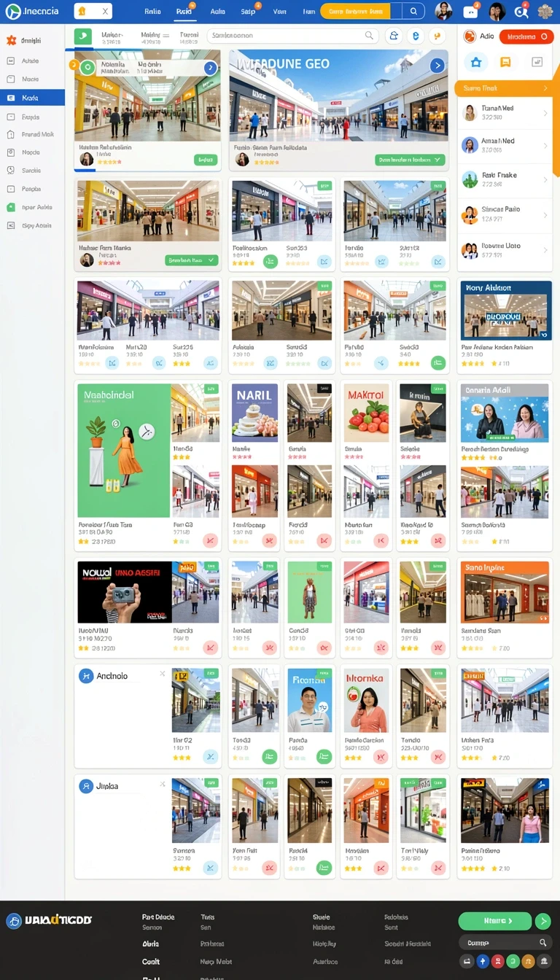Click the blue 'e' round icon in the toolbar
This screenshot has width=560, height=980.
(416, 36)
